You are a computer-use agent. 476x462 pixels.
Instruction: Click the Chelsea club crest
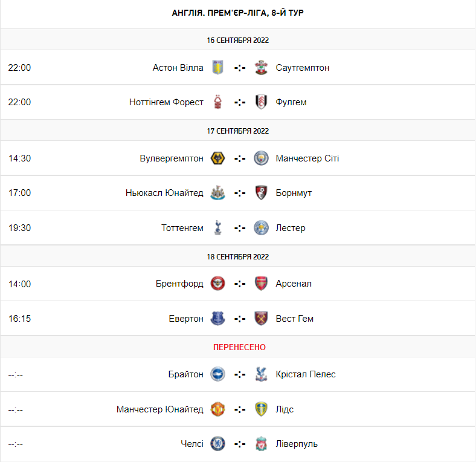tap(217, 444)
